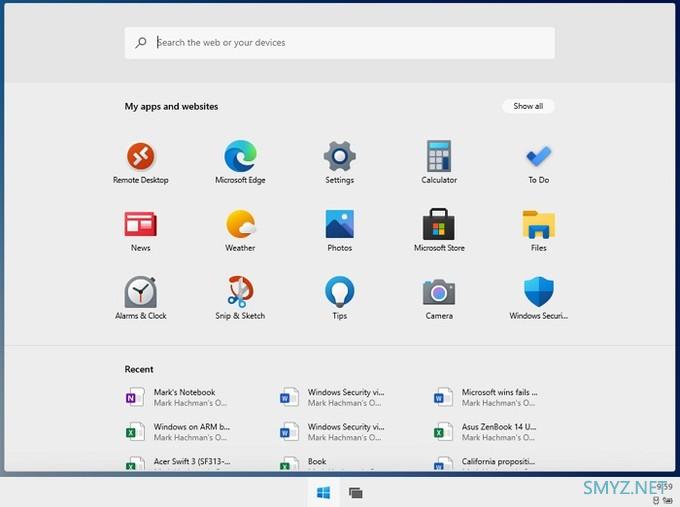Click Show all apps button

coord(528,106)
